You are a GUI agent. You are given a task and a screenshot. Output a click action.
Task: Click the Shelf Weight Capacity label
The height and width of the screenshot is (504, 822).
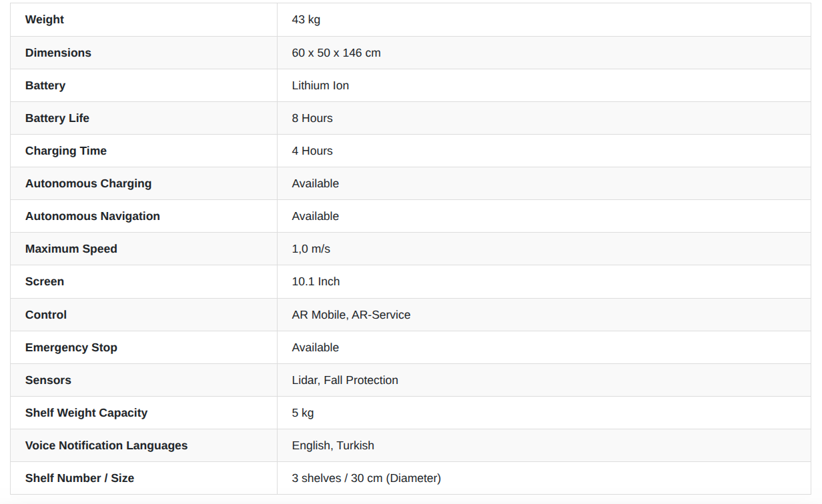pyautogui.click(x=86, y=413)
